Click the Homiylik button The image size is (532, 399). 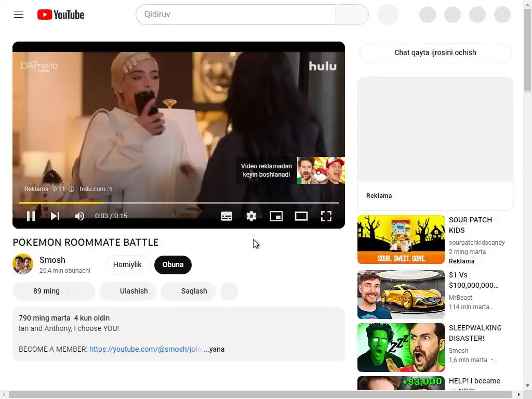tap(127, 264)
